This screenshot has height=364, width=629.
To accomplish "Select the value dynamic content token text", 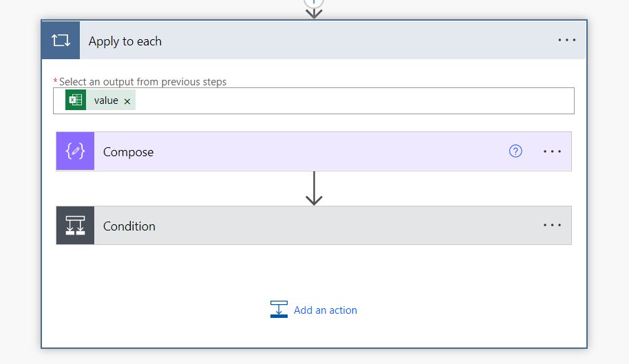I will [x=106, y=100].
